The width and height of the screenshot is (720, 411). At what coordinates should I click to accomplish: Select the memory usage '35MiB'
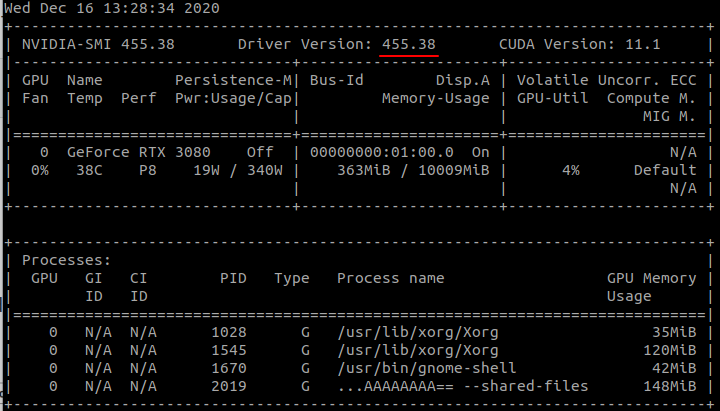click(x=674, y=332)
